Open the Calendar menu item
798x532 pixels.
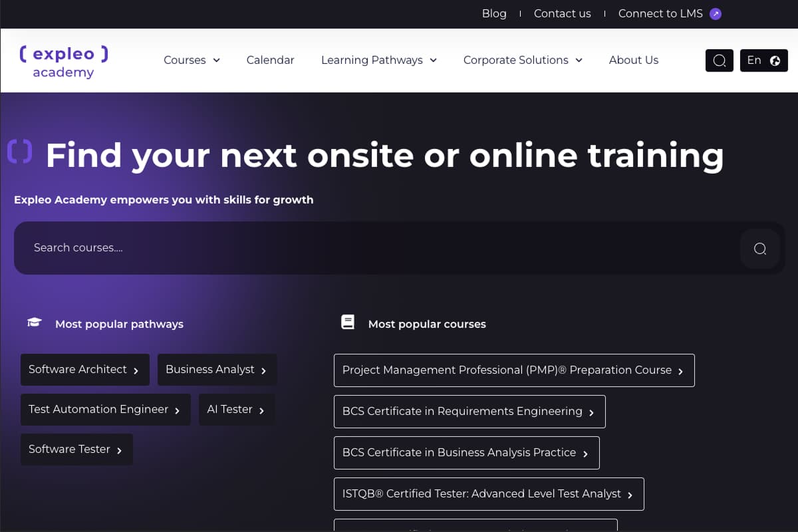[x=270, y=60]
